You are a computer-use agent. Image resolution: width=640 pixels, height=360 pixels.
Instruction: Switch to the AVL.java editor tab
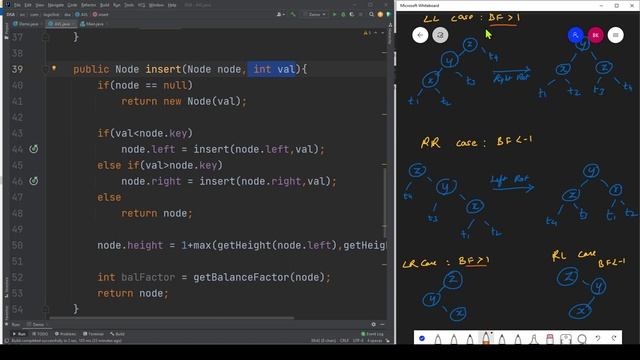(x=60, y=24)
